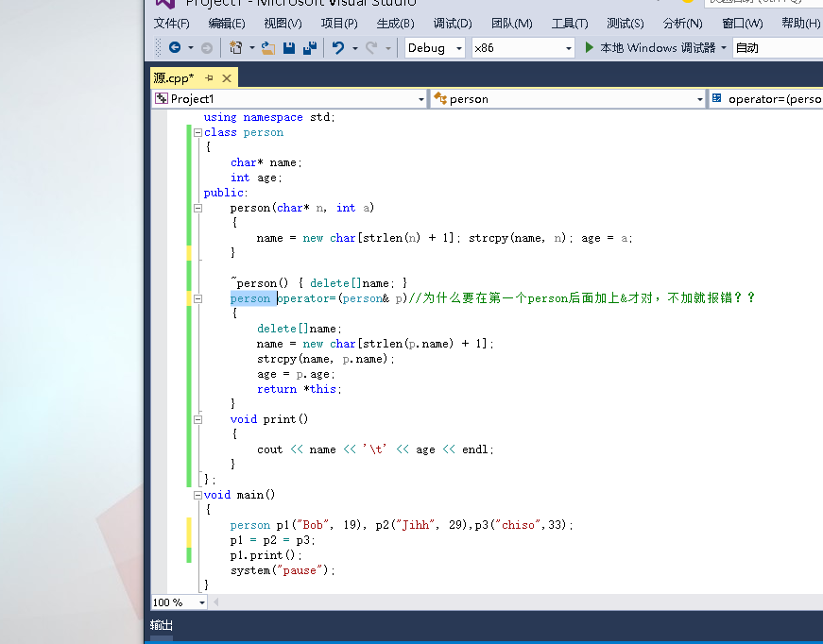Click the using namespace std; line
823x644 pixels.
[269, 117]
